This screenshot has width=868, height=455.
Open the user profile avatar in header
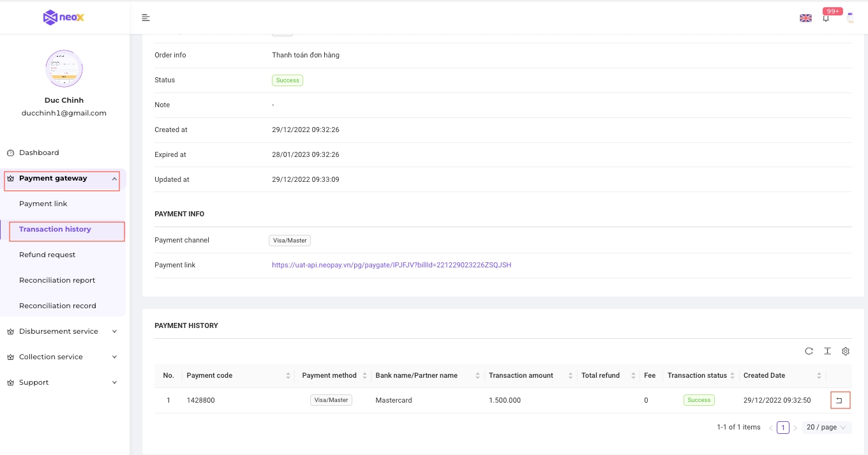[x=850, y=18]
